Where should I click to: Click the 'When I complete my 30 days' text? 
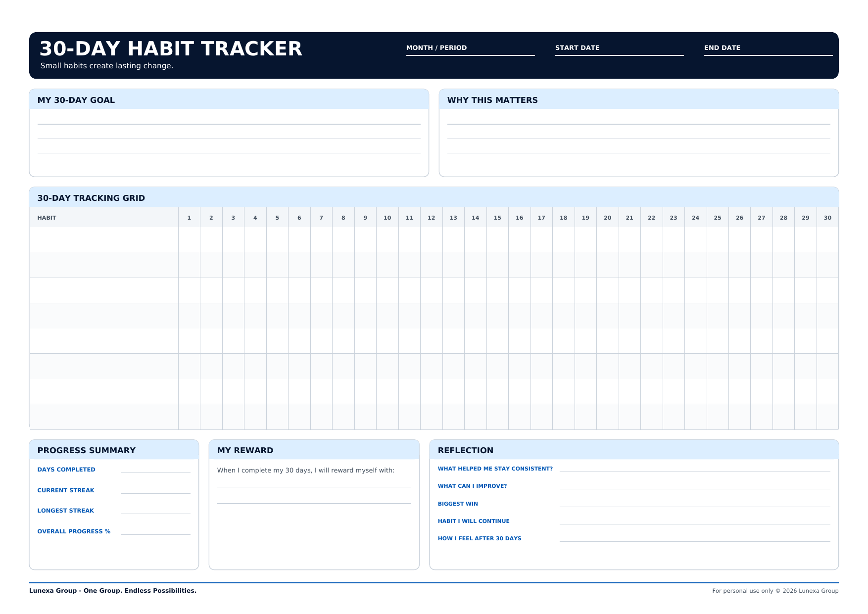pos(306,470)
